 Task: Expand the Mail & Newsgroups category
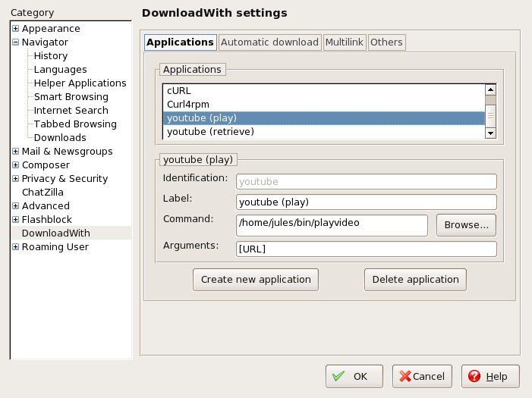point(15,152)
